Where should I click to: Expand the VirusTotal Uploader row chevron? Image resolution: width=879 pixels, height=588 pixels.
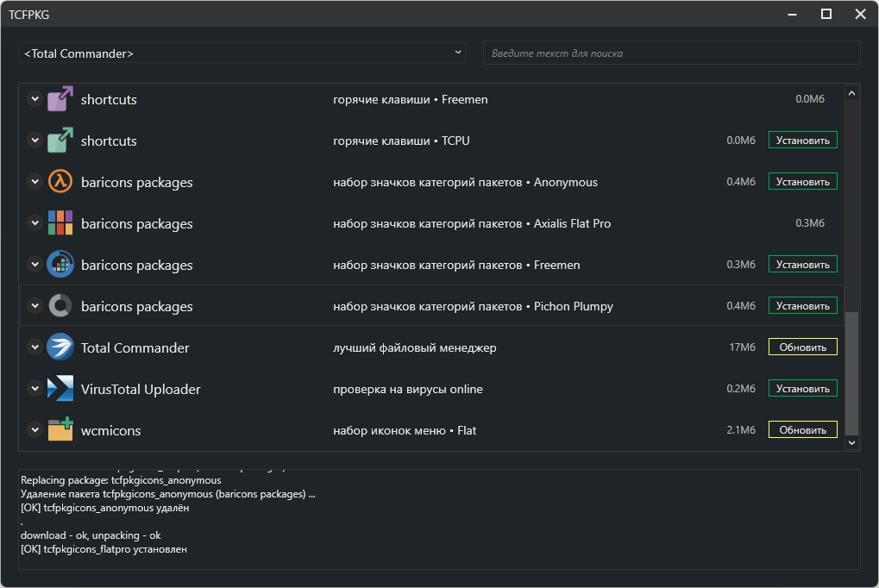(35, 389)
